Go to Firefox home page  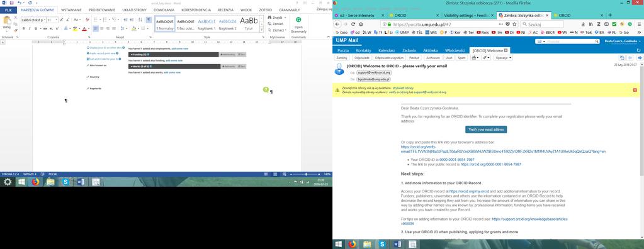click(361, 24)
